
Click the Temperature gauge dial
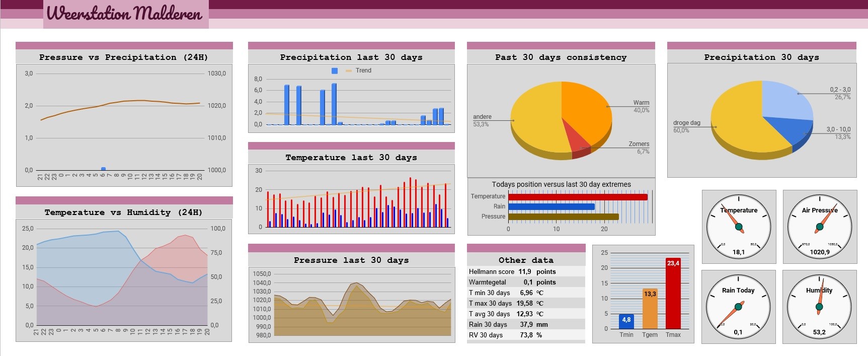coord(739,227)
